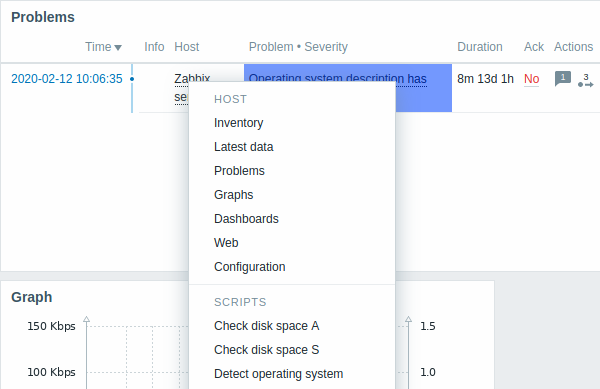
Task: Click the actions arrow icon with count 3
Action: click(586, 81)
